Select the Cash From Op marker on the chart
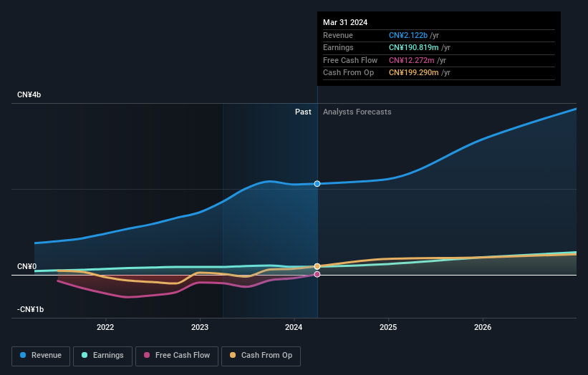 (317, 266)
